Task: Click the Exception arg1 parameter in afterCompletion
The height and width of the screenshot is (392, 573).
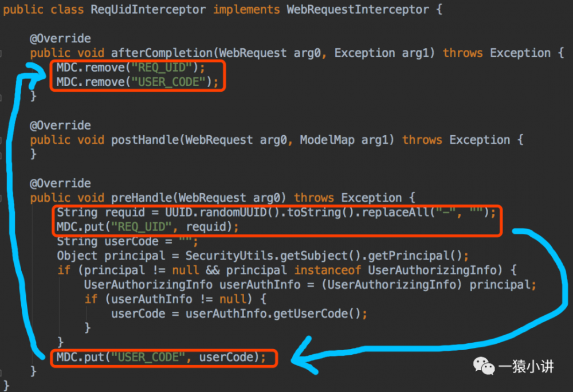Action: (x=382, y=53)
